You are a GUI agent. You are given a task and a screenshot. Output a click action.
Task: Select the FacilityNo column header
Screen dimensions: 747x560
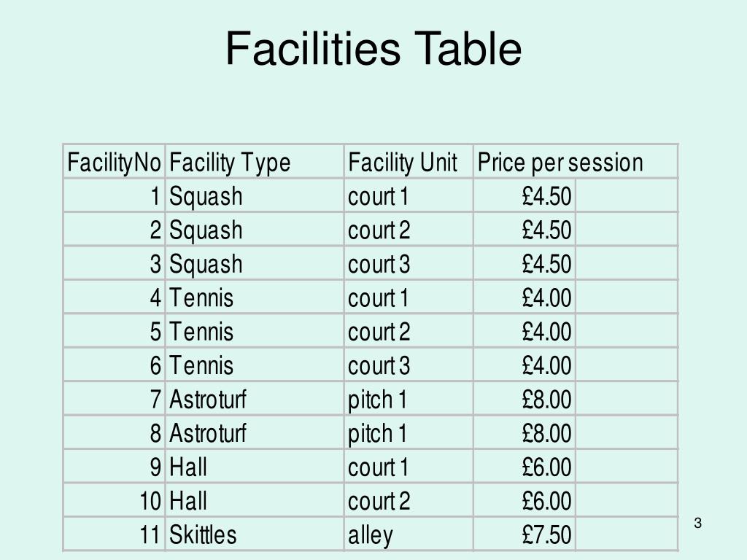tap(114, 161)
